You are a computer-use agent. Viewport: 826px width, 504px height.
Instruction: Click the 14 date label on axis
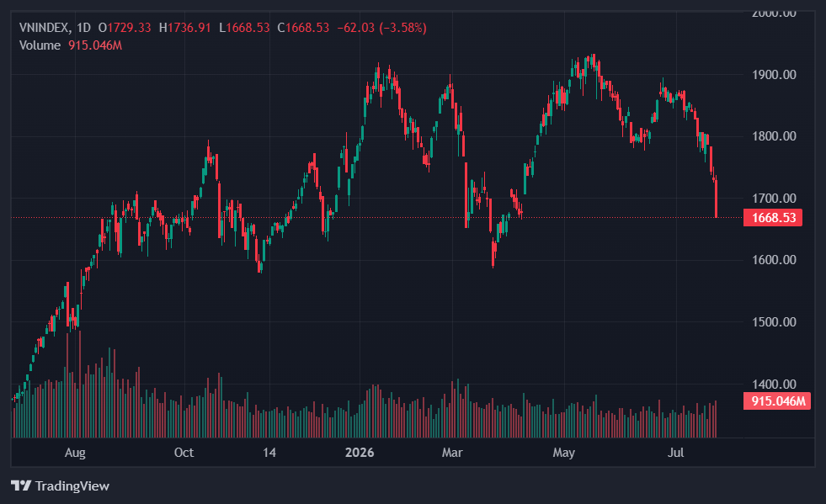click(269, 453)
